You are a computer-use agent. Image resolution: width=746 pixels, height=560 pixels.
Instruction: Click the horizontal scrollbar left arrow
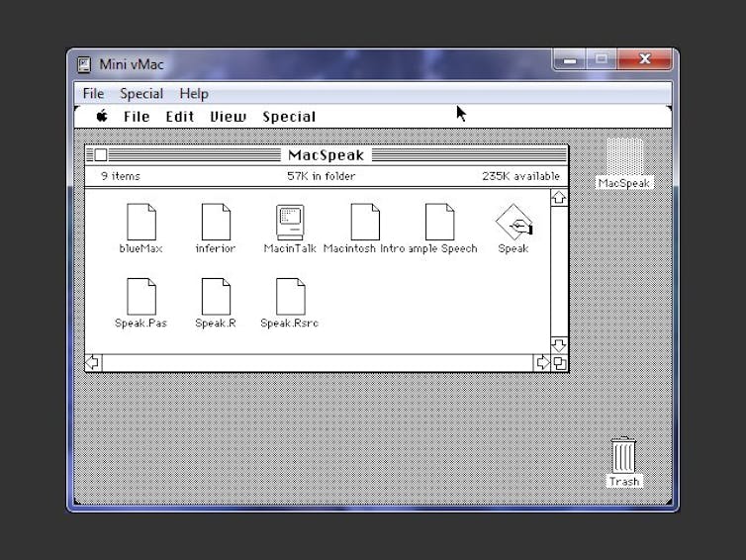[x=93, y=363]
